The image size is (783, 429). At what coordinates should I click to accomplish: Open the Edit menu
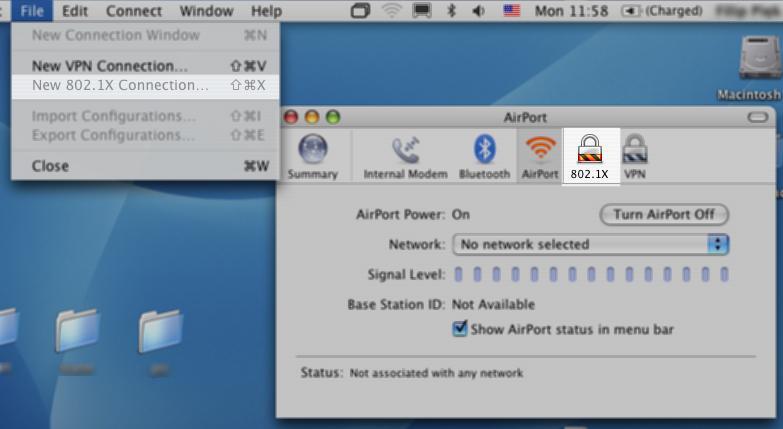coord(75,10)
